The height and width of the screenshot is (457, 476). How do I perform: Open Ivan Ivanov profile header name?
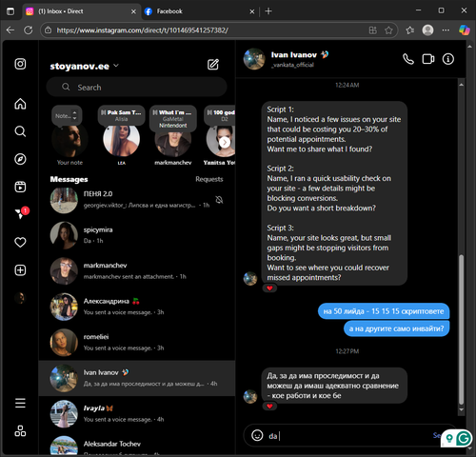(293, 55)
